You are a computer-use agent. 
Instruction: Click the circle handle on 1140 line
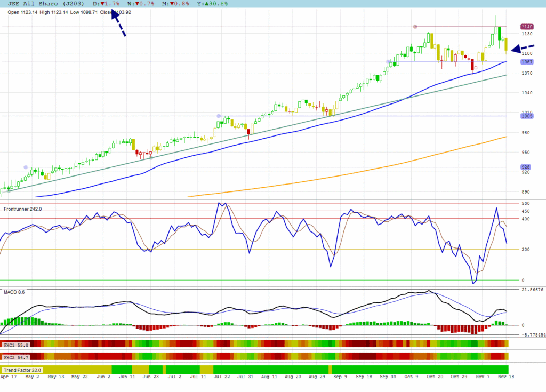(x=415, y=27)
